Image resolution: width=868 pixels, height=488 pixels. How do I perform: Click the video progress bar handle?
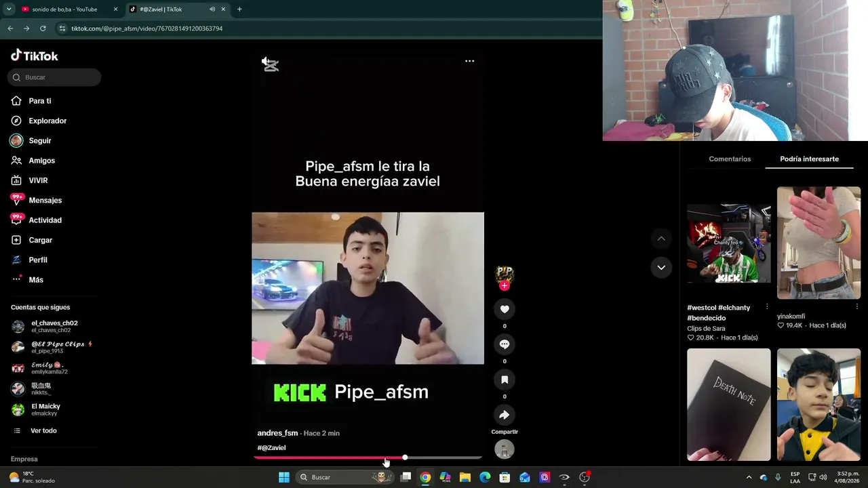click(x=405, y=457)
